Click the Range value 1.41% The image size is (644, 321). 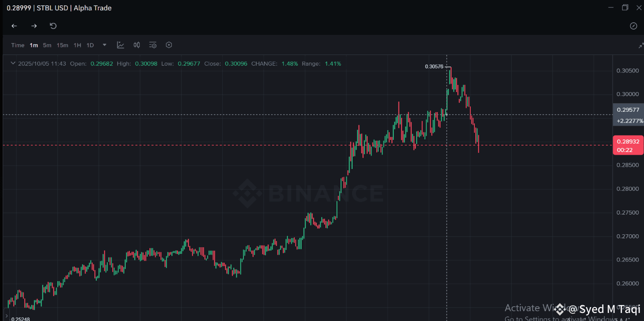[333, 63]
